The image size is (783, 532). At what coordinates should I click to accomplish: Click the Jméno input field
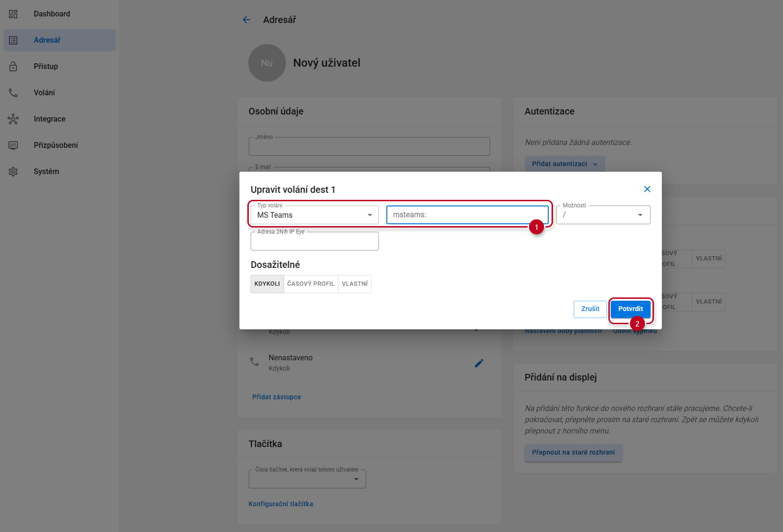click(x=369, y=146)
